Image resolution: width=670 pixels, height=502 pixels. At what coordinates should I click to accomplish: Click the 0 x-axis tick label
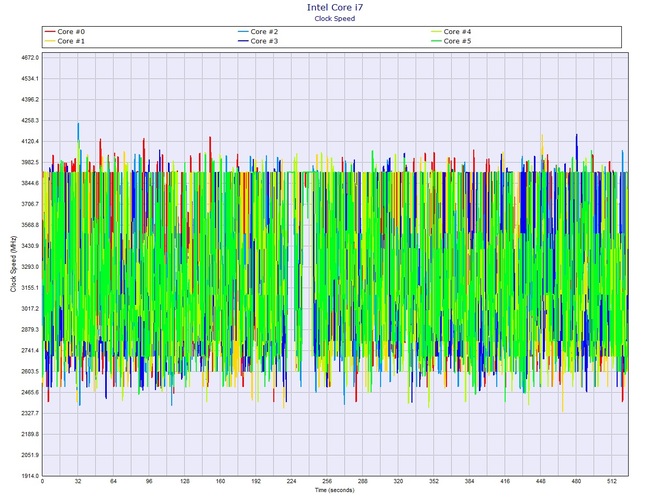42,481
